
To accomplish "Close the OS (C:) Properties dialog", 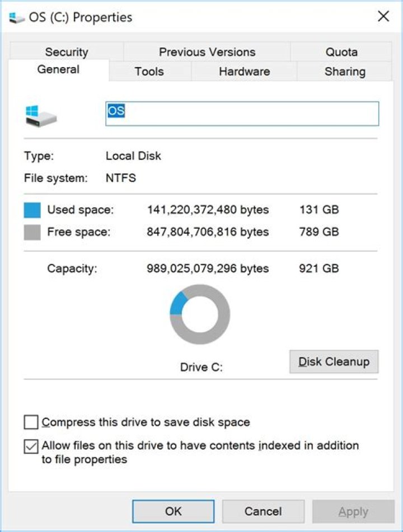I will (x=383, y=17).
